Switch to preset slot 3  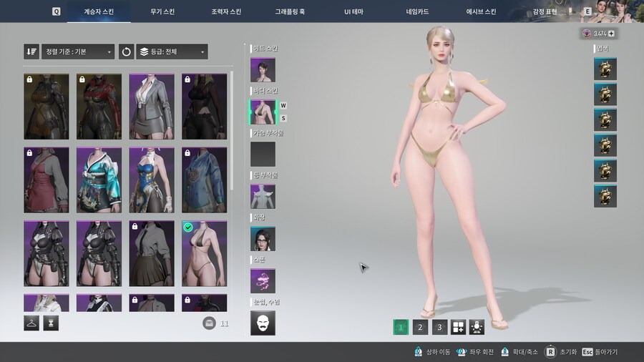440,327
